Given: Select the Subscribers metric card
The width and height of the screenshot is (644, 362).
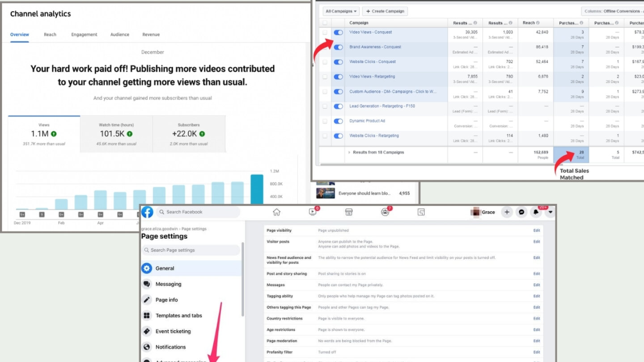Looking at the screenshot, I should (x=189, y=134).
